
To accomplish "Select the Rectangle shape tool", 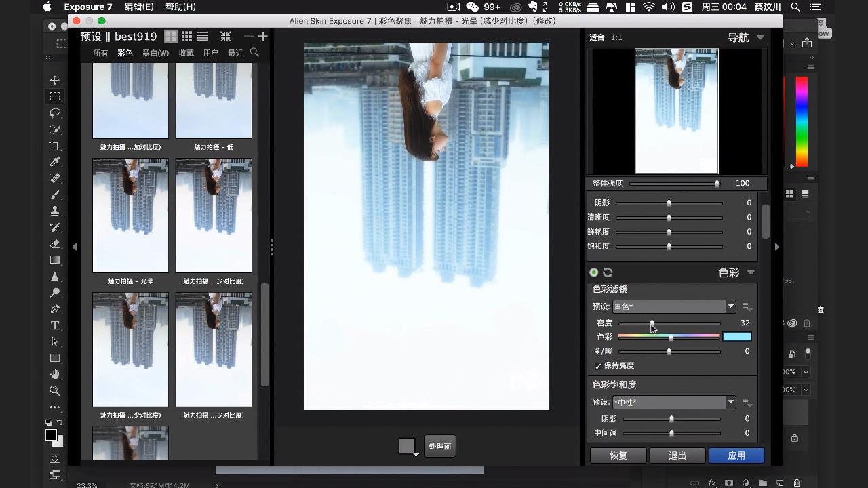I will pos(55,358).
